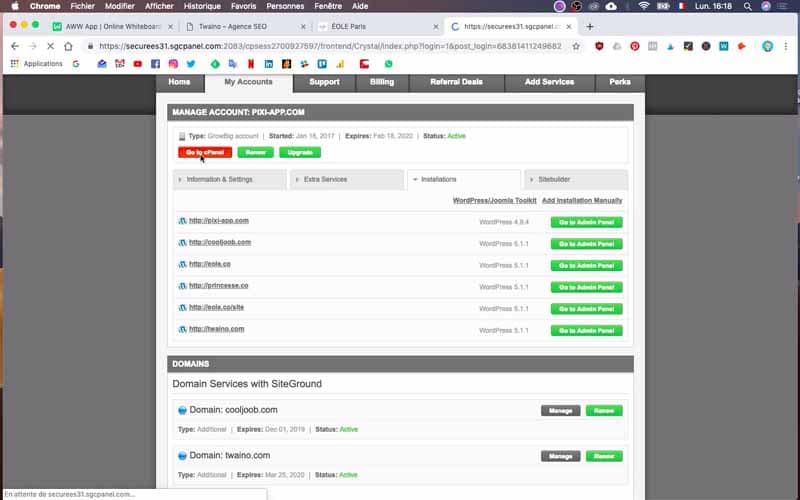
Task: Go to Admin Panel for pixi-app.com
Action: (x=587, y=222)
